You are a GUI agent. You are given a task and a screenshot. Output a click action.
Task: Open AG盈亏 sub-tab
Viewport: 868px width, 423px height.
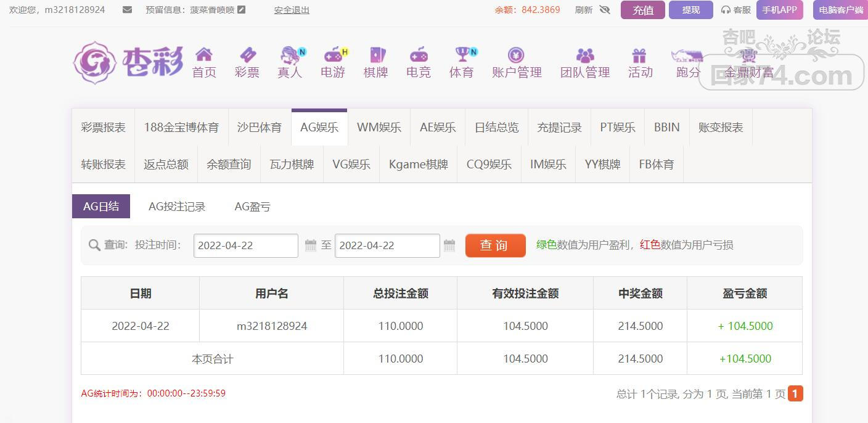coord(253,207)
